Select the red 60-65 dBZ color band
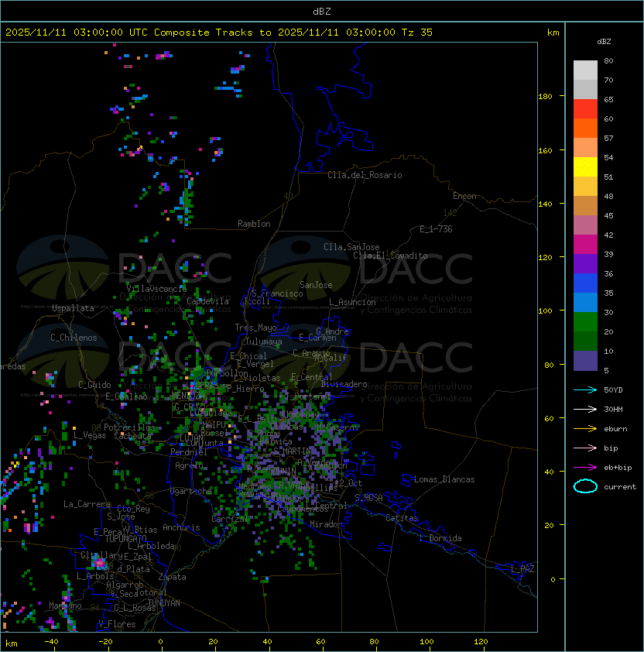 tap(585, 109)
